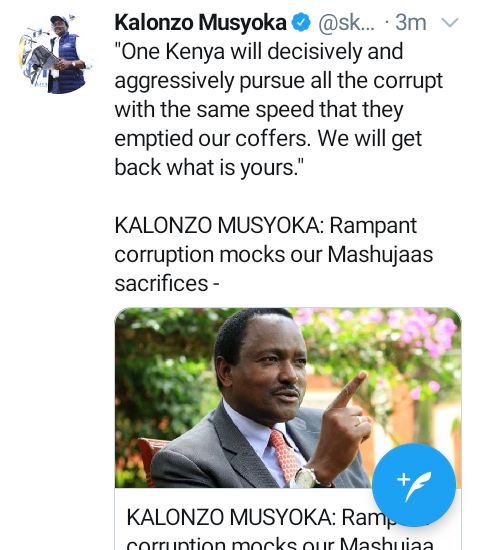Click the "corruption mocks our Mashujaas" tweet line
Screen dimensions: 480x550
(x=274, y=255)
